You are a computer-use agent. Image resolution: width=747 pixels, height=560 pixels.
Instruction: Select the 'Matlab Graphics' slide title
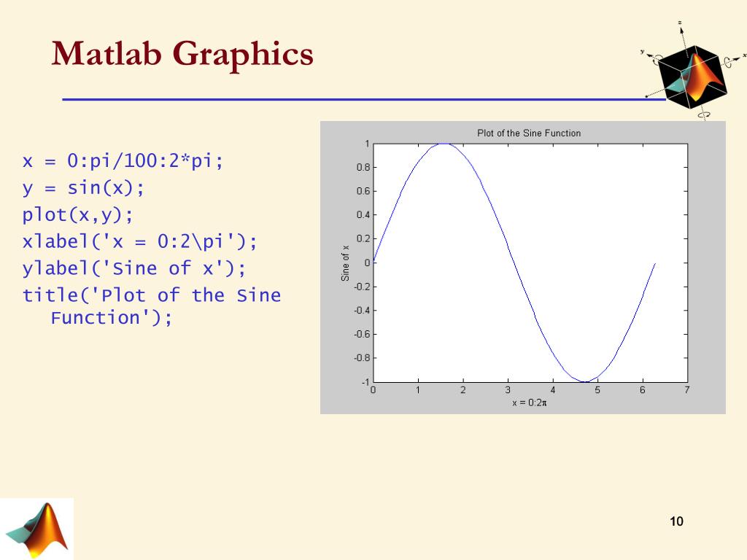tap(182, 53)
